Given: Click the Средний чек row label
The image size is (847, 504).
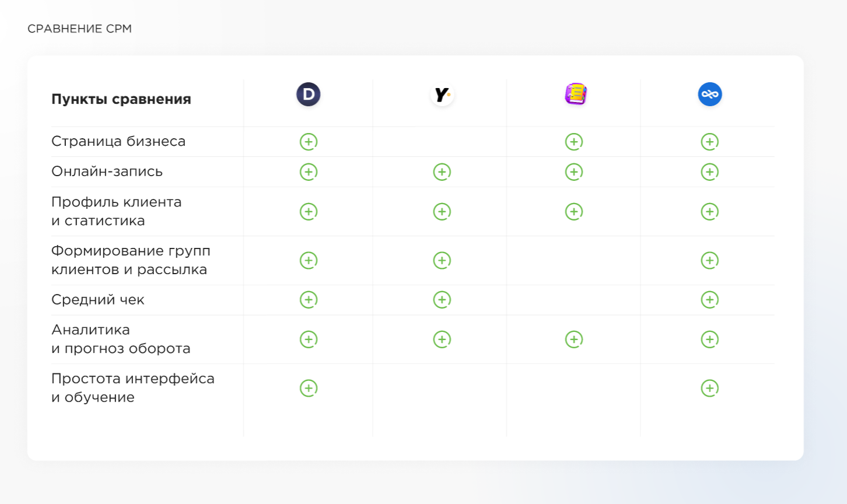Looking at the screenshot, I should 97,300.
